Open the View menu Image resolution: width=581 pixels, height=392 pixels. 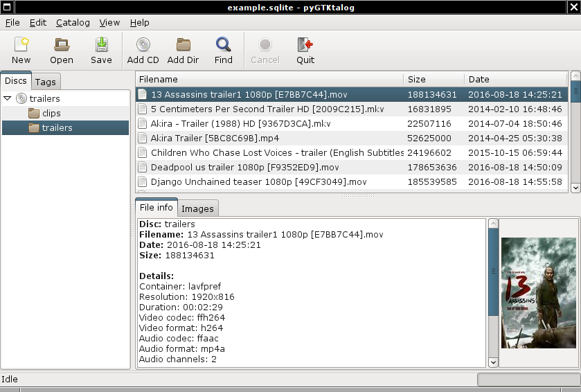point(109,22)
